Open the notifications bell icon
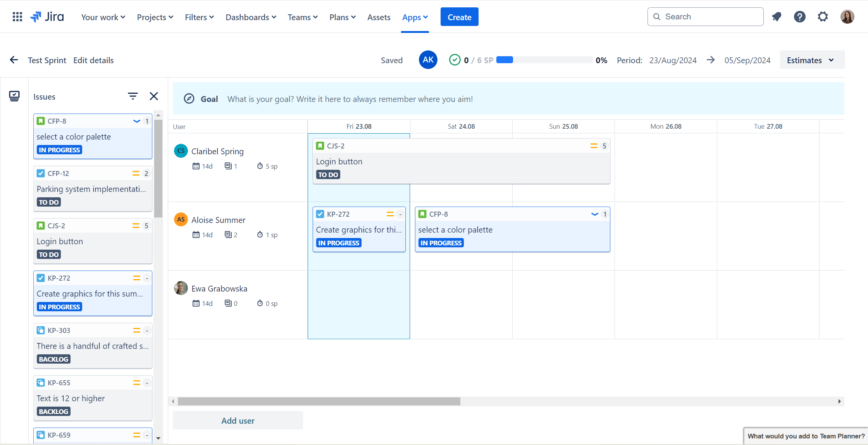This screenshot has height=445, width=868. pyautogui.click(x=777, y=17)
